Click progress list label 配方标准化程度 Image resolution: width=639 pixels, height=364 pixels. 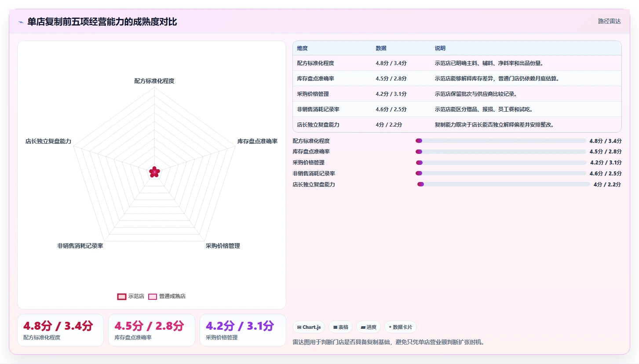coord(311,141)
